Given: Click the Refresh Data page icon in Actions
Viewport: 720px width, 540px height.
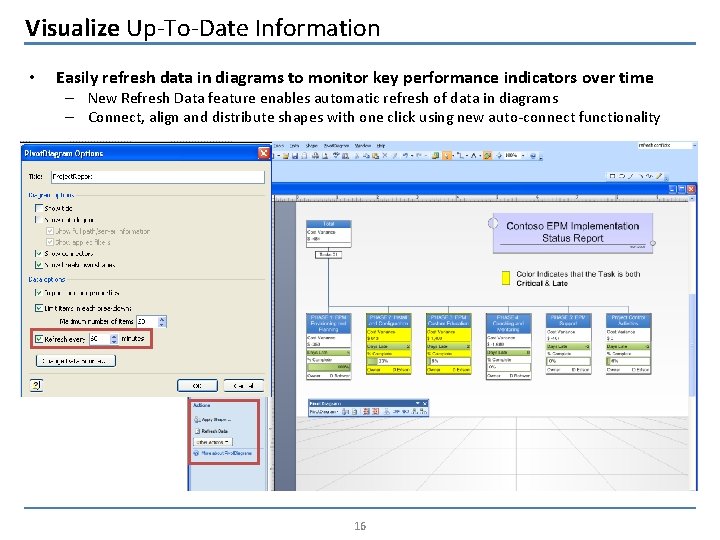Looking at the screenshot, I should click(197, 431).
